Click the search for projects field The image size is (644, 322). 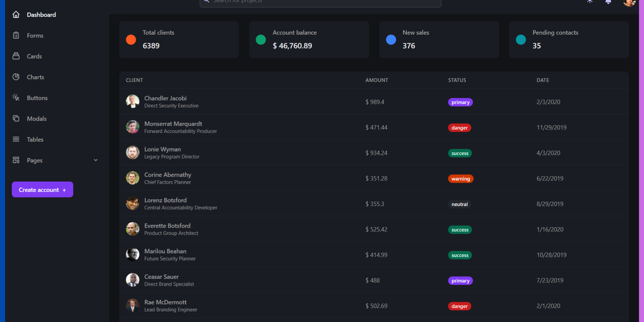(x=320, y=3)
